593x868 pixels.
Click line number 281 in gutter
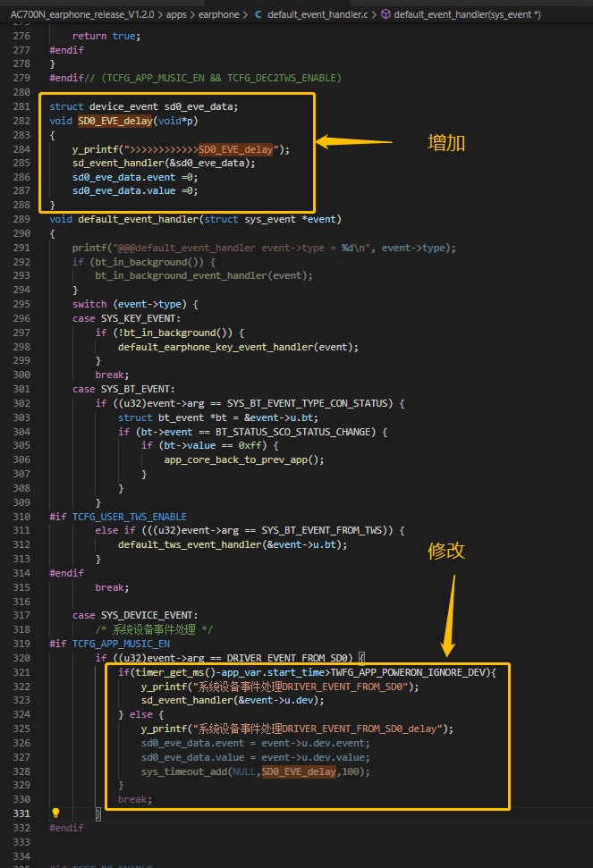(21, 106)
